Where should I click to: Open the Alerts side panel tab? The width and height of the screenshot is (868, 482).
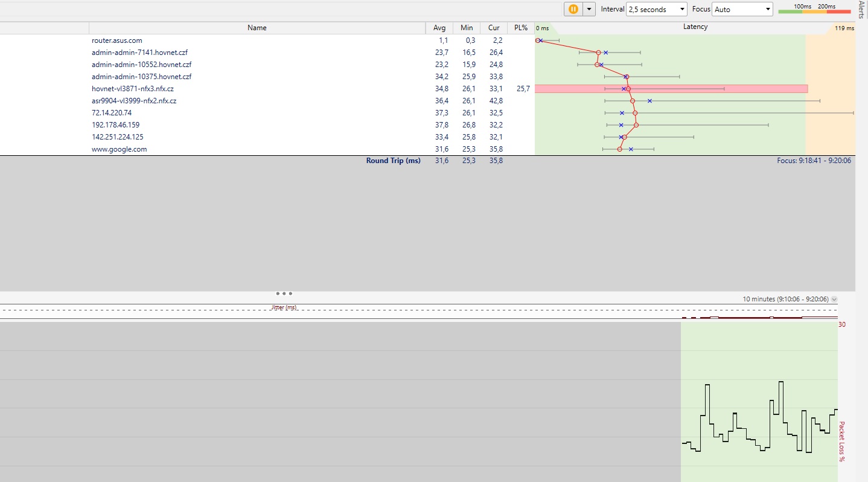tap(861, 10)
